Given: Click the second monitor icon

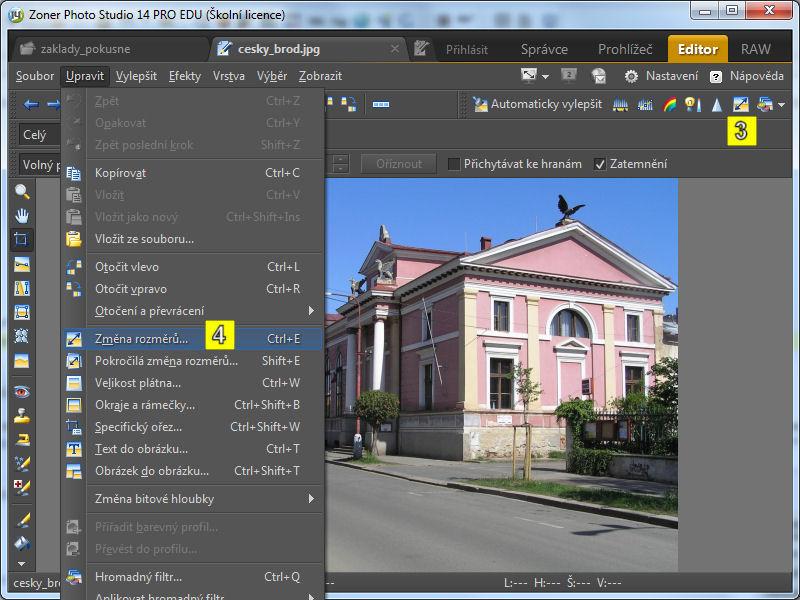Looking at the screenshot, I should (x=568, y=76).
